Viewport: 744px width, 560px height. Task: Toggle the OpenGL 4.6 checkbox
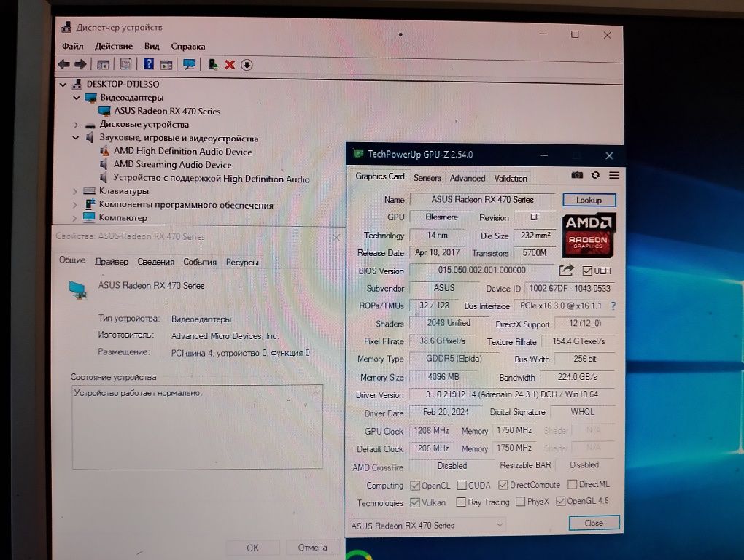click(x=560, y=501)
